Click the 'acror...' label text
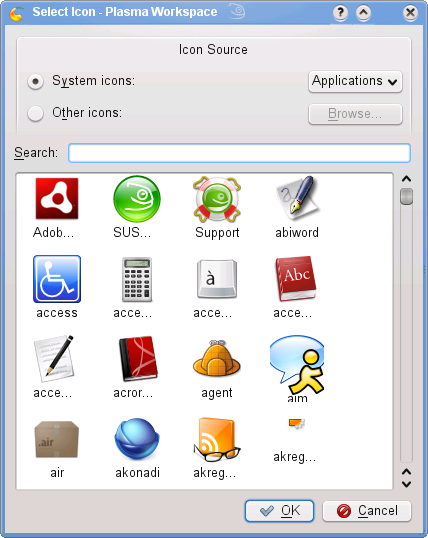Screen dimensions: 428x538 point(133,393)
